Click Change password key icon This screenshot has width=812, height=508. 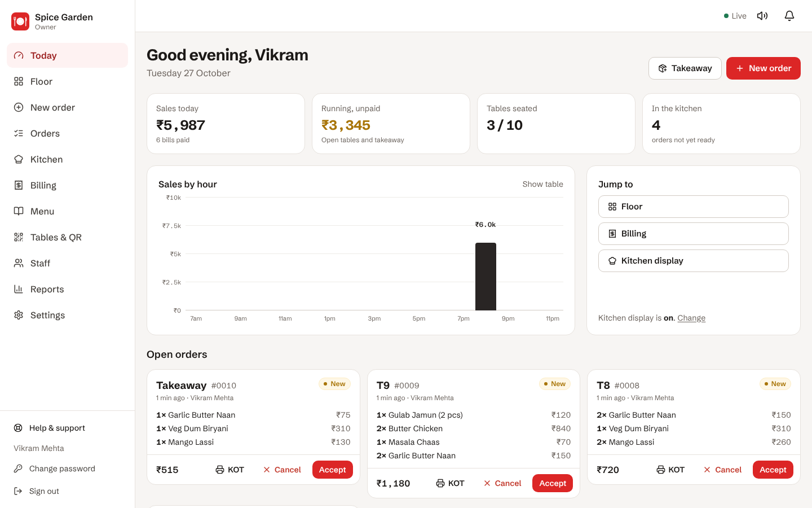pos(18,468)
